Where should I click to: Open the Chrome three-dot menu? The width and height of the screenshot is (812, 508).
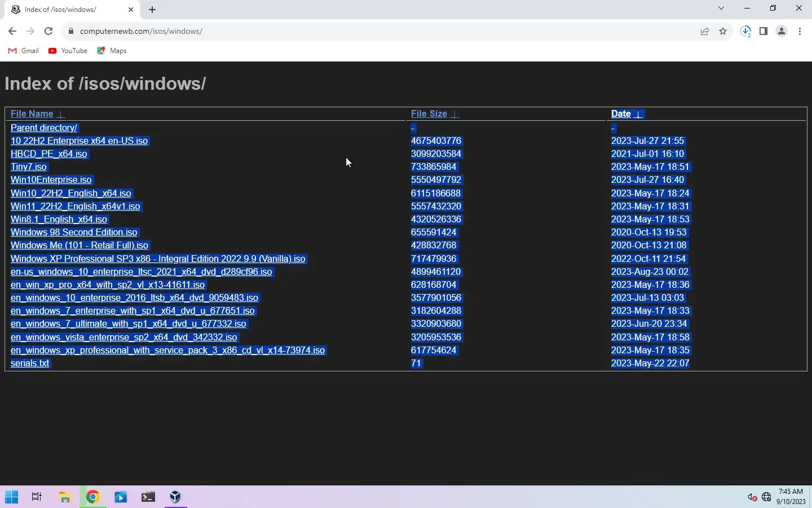(x=800, y=32)
